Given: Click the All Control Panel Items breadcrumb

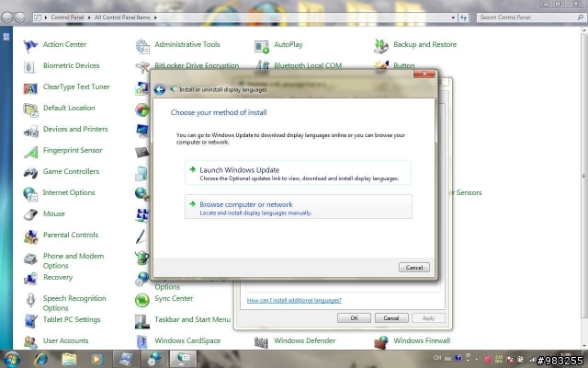Looking at the screenshot, I should 122,17.
